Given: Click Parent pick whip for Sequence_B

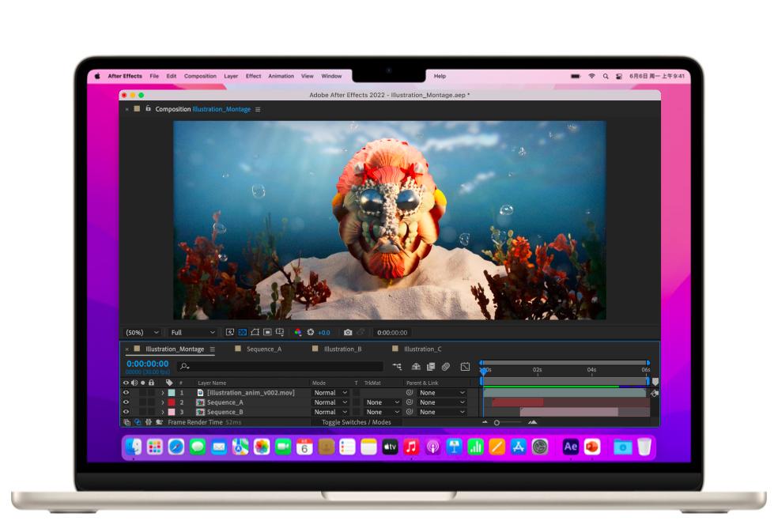Looking at the screenshot, I should tap(410, 412).
